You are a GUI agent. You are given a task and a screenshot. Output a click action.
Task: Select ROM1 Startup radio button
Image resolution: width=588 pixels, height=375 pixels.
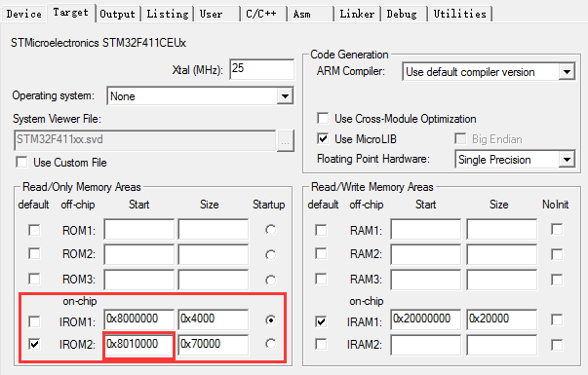click(x=270, y=229)
